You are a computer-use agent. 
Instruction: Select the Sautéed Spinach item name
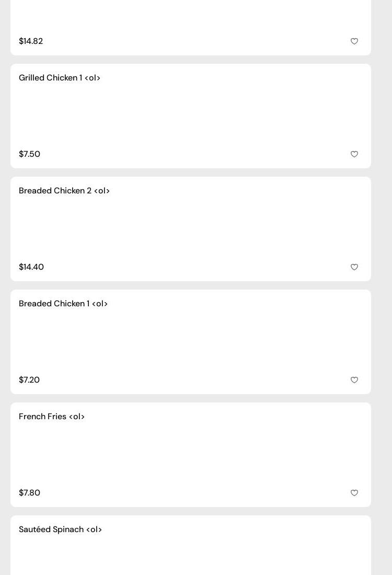(x=60, y=530)
